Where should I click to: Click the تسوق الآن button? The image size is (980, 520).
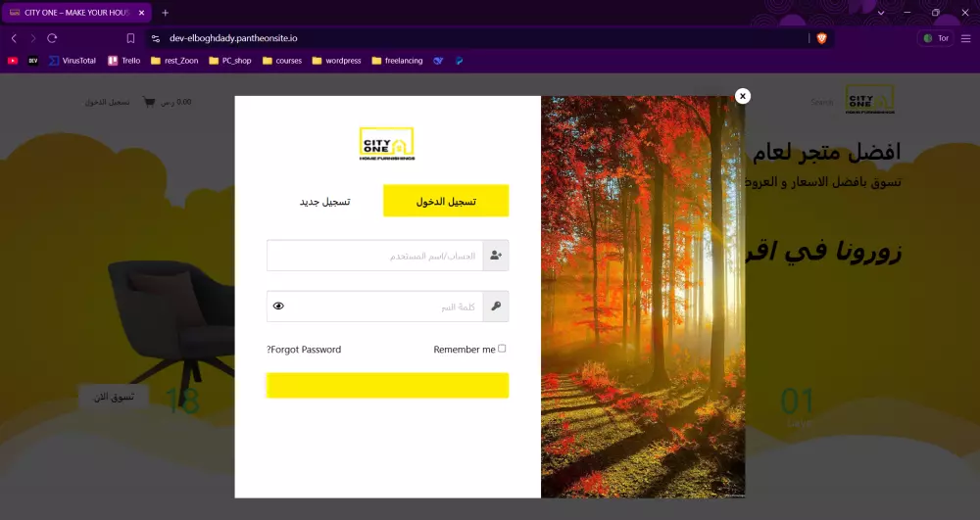pyautogui.click(x=114, y=397)
